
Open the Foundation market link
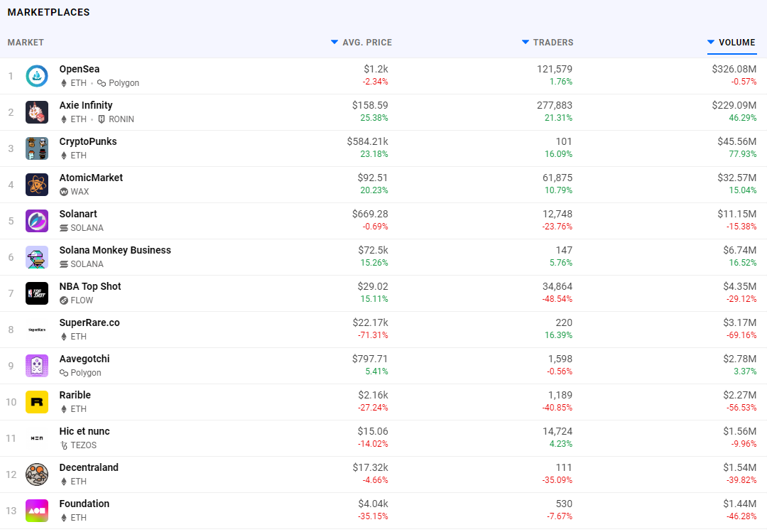click(84, 504)
